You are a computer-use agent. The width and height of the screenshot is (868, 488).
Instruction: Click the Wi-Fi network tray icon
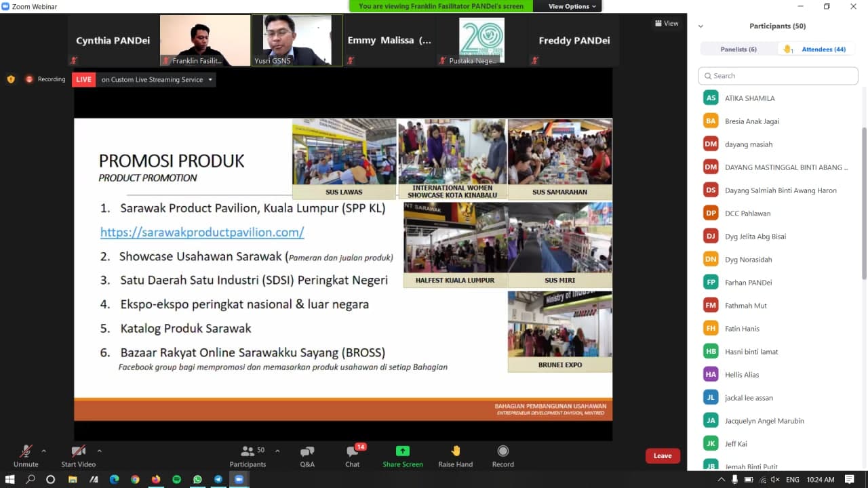coord(763,479)
